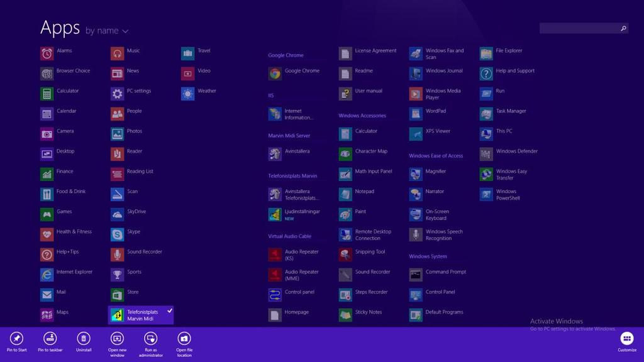
Task: Open Reading List app icon
Action: tap(117, 174)
